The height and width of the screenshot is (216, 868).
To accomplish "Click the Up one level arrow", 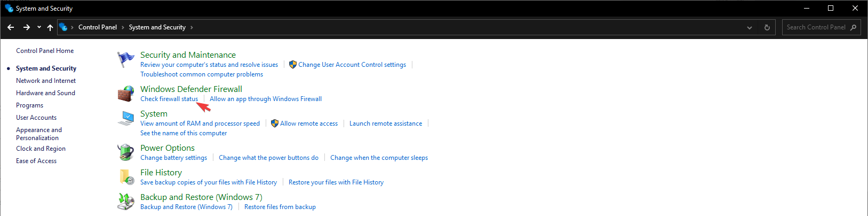I will pos(50,27).
